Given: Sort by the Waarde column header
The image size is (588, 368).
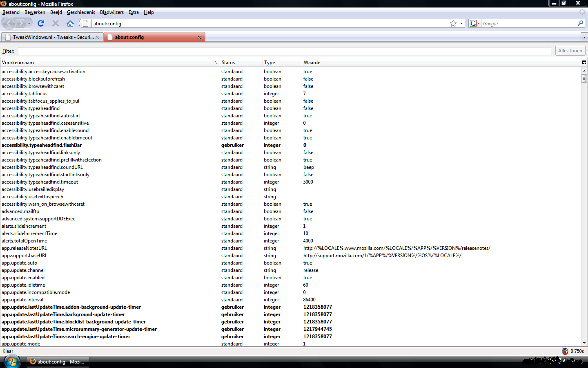Looking at the screenshot, I should (441, 63).
